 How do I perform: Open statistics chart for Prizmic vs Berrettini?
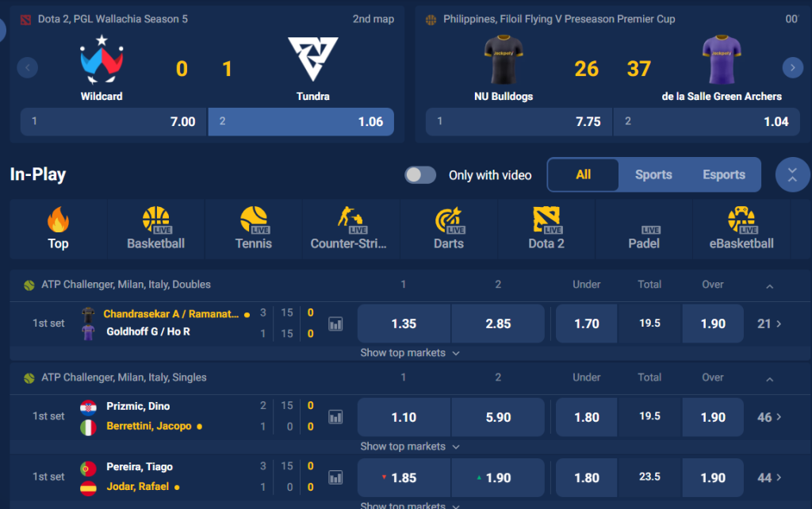(x=335, y=415)
